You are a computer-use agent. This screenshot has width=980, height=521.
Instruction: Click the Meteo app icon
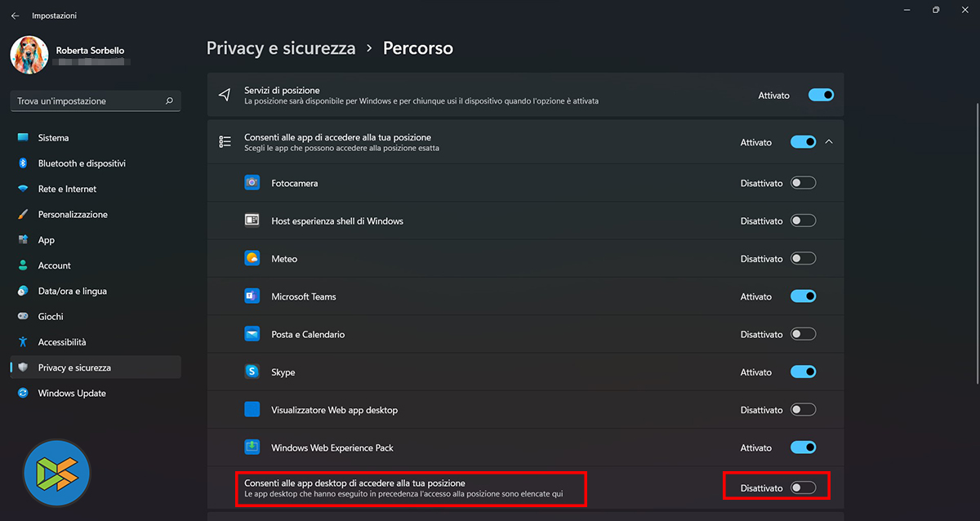[252, 258]
